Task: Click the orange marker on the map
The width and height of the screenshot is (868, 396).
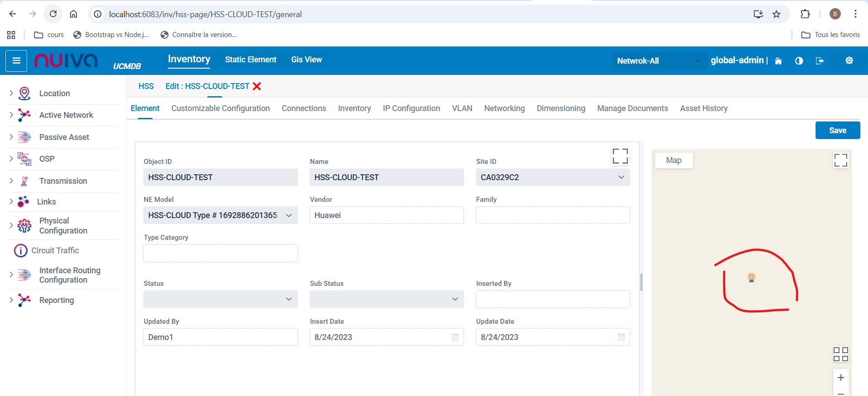Action: click(x=751, y=278)
